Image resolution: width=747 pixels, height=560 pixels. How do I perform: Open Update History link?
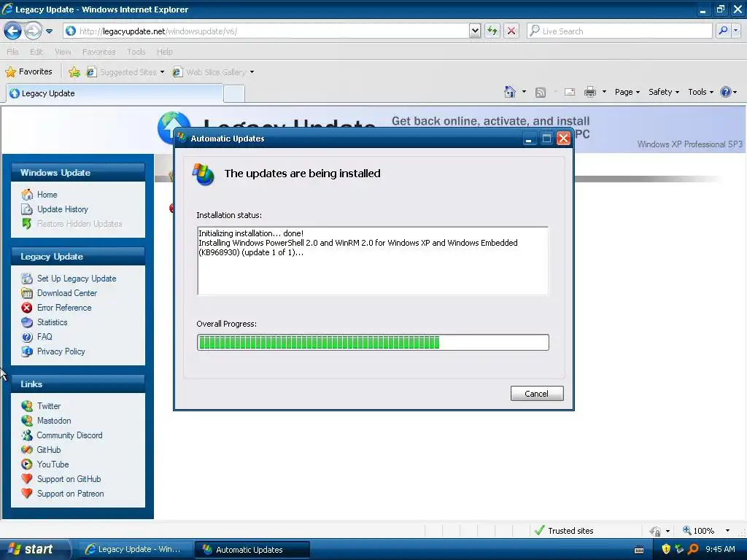[63, 209]
